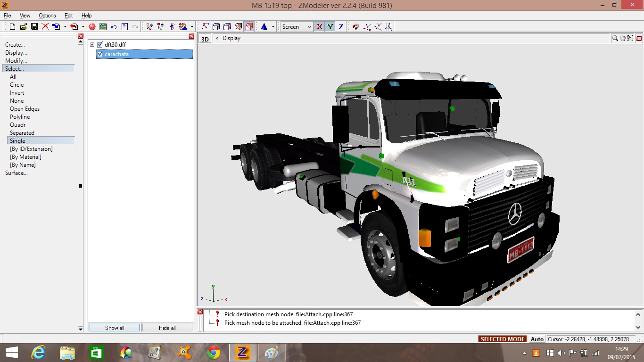This screenshot has width=644, height=362.
Task: Open the View menu
Action: (x=25, y=16)
